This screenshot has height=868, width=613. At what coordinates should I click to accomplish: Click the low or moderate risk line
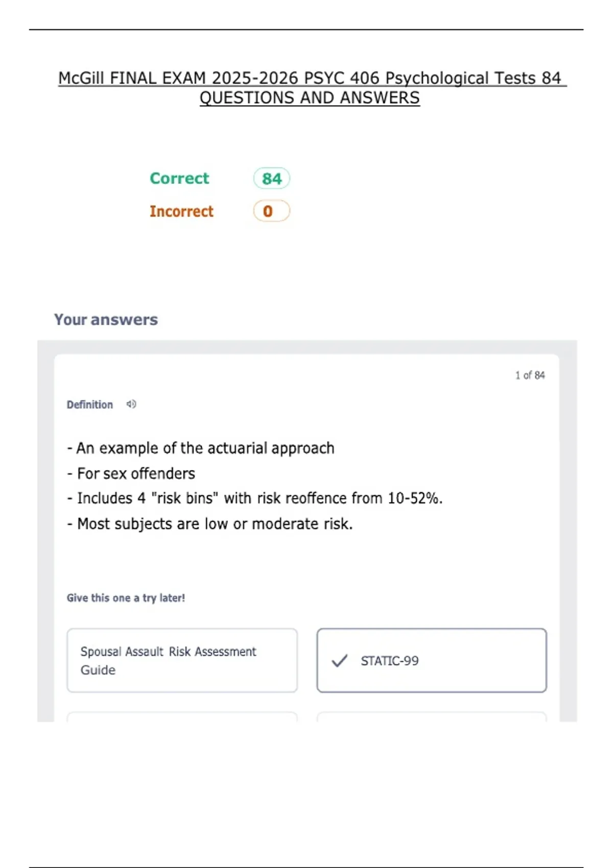click(210, 524)
